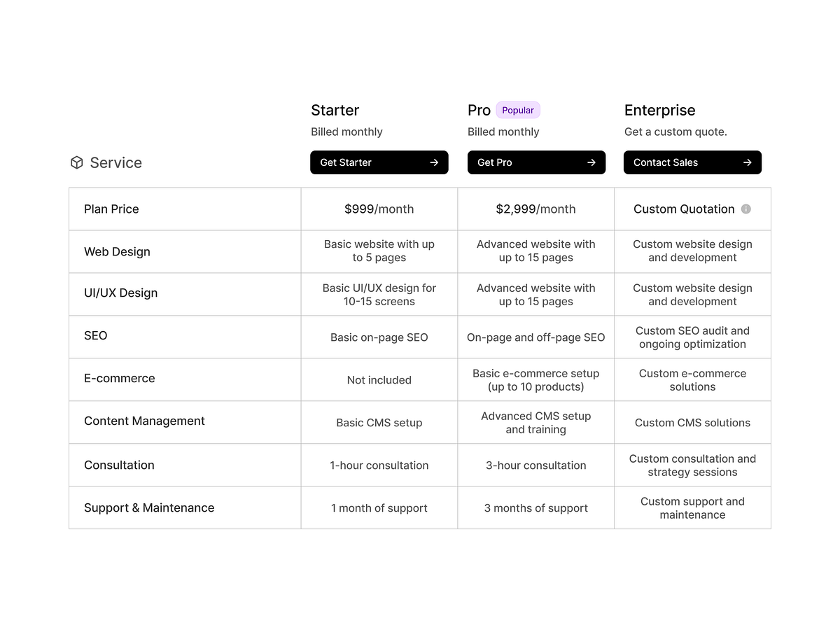840x630 pixels.
Task: Click the $999/month price cell
Action: pyautogui.click(x=379, y=209)
